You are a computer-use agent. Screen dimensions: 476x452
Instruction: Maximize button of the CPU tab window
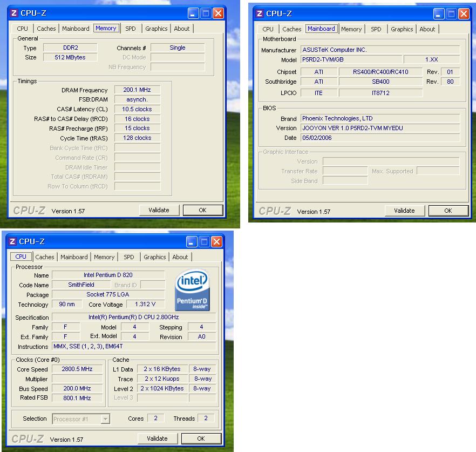204,242
